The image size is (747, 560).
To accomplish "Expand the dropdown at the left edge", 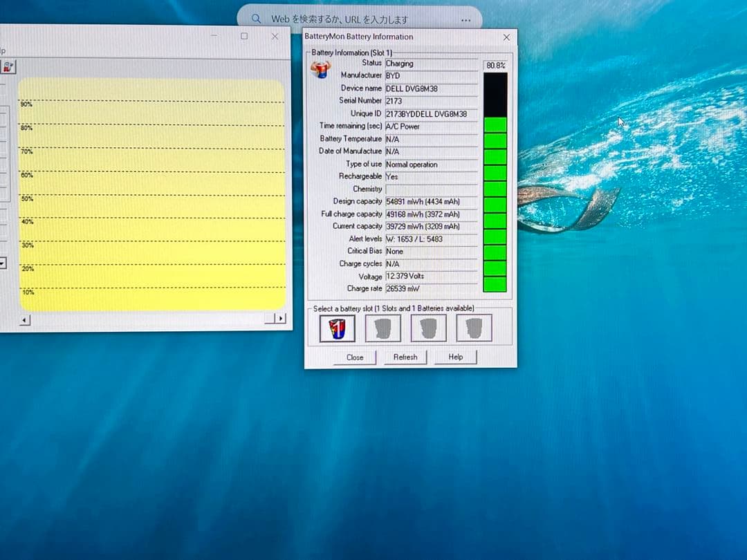I will [3, 263].
